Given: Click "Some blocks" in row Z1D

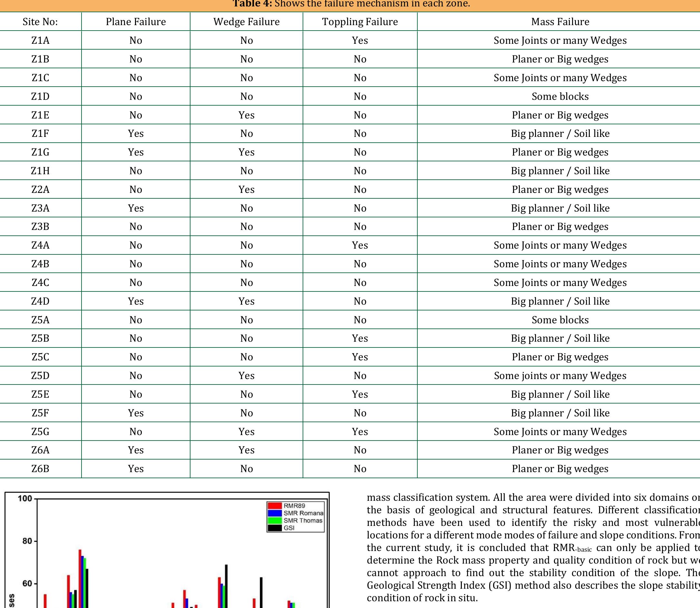Looking at the screenshot, I should click(x=560, y=96).
